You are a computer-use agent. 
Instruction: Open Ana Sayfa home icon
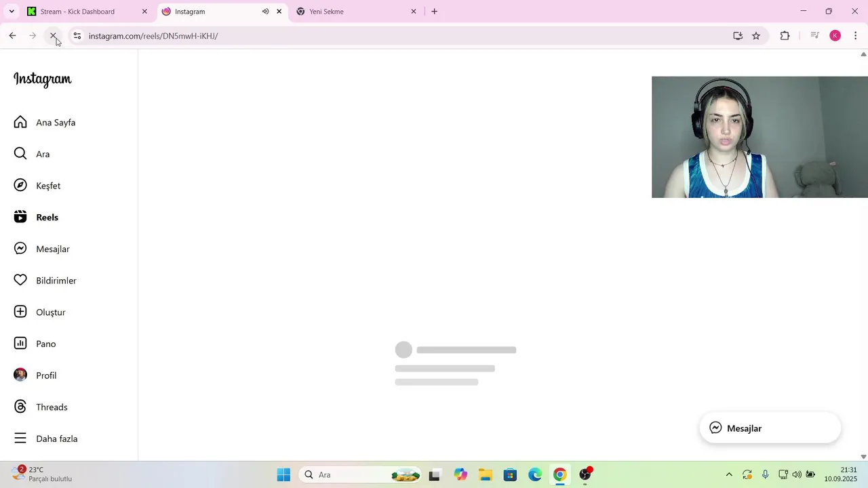[20, 122]
